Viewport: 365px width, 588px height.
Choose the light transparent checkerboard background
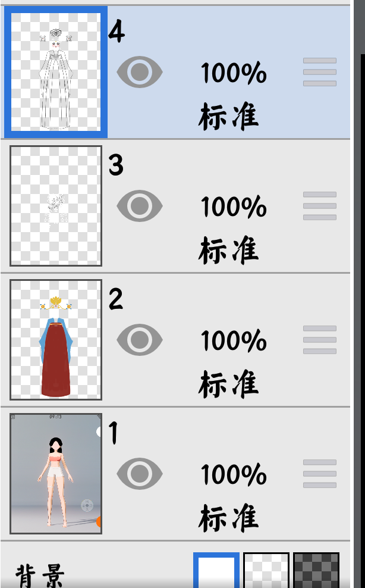[266, 570]
